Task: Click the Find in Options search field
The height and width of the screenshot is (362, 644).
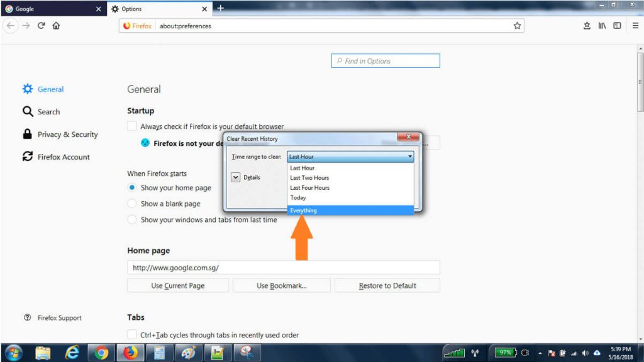Action: click(x=386, y=61)
